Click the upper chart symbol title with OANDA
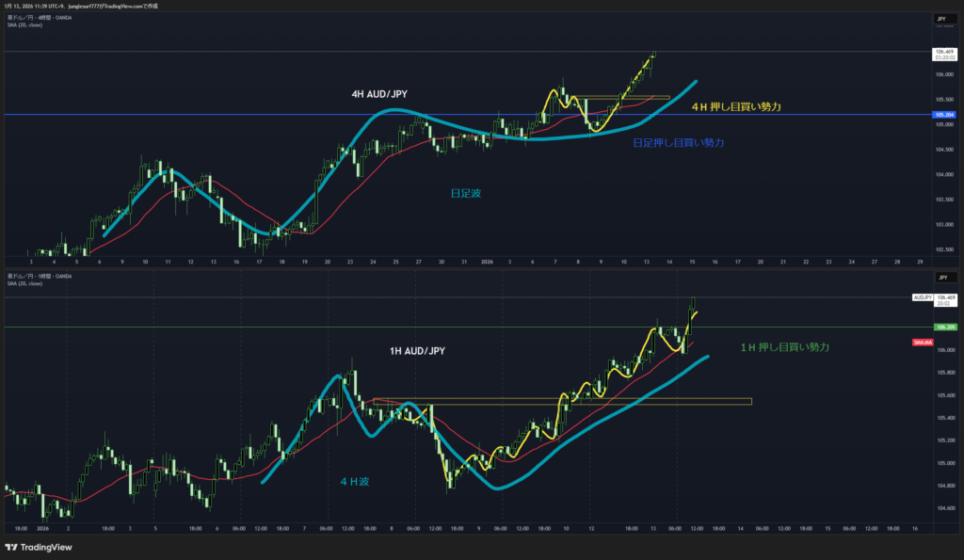 [x=40, y=17]
